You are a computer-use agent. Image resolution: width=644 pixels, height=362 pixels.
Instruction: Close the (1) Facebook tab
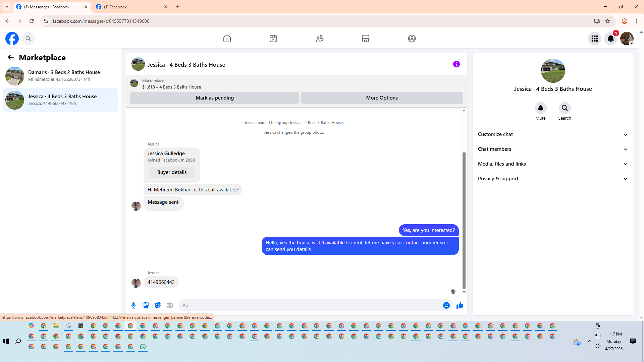(166, 7)
